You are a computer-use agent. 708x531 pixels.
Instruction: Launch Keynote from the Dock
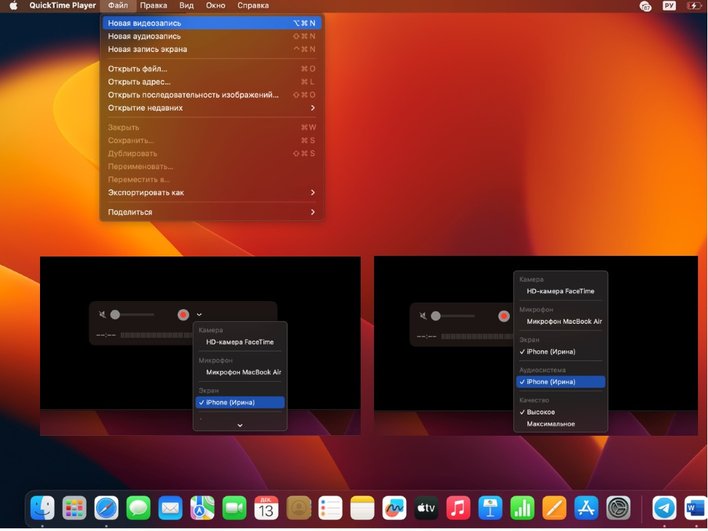(x=490, y=508)
